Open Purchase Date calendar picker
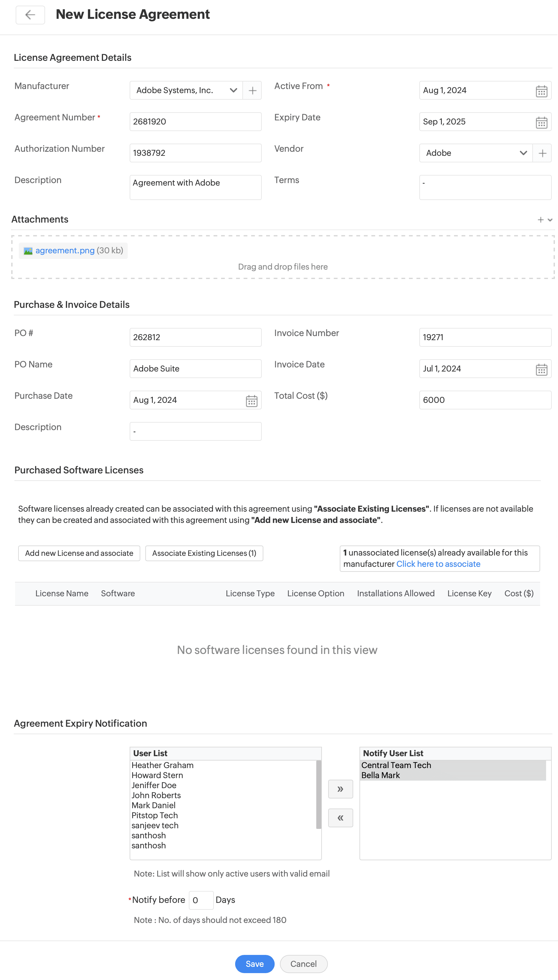Screen dimensions: 558x980 (x=251, y=401)
